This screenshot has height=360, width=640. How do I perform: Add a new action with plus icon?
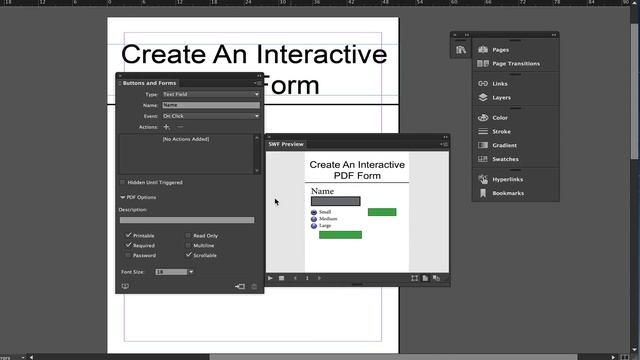point(167,127)
